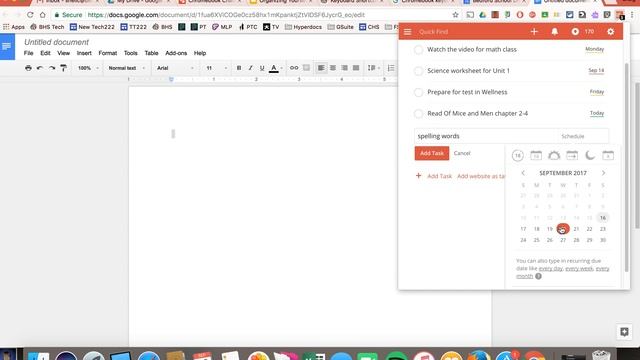640x360 pixels.
Task: Select September 22 in the calendar
Action: 589,229
